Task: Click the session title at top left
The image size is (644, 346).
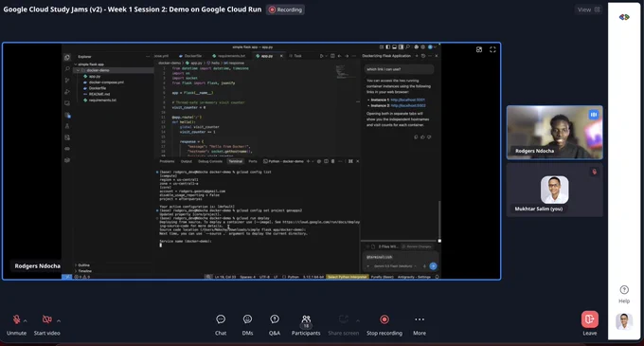Action: (133, 9)
